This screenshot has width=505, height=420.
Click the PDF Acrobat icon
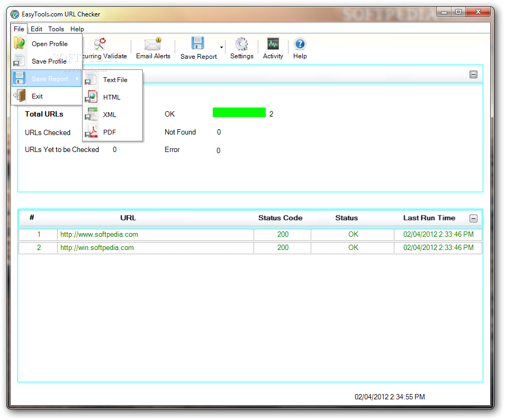pos(91,132)
